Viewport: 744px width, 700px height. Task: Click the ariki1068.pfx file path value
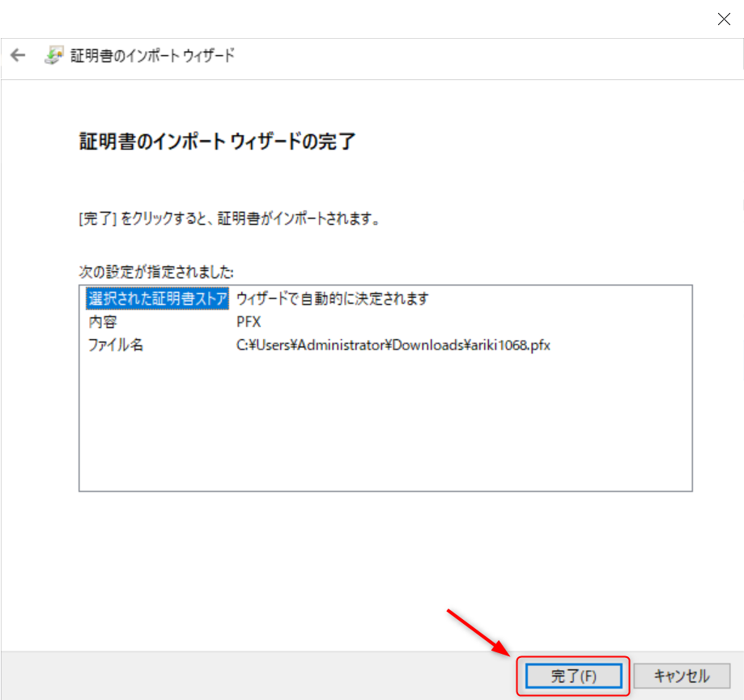click(x=393, y=345)
